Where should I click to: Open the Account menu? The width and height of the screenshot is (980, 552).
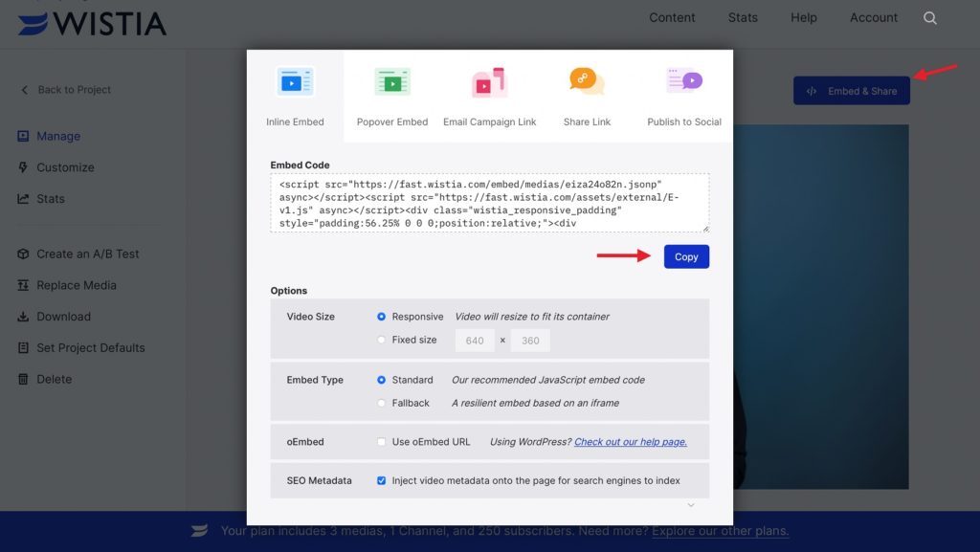pos(873,17)
